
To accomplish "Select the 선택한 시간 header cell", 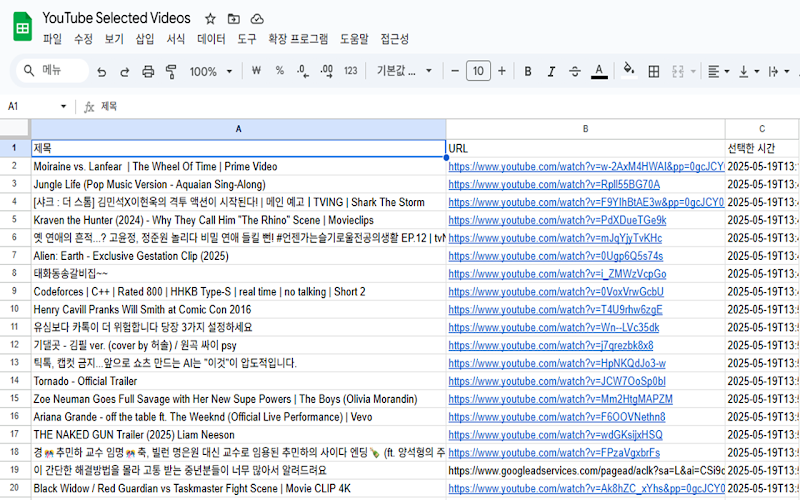I will click(x=762, y=148).
